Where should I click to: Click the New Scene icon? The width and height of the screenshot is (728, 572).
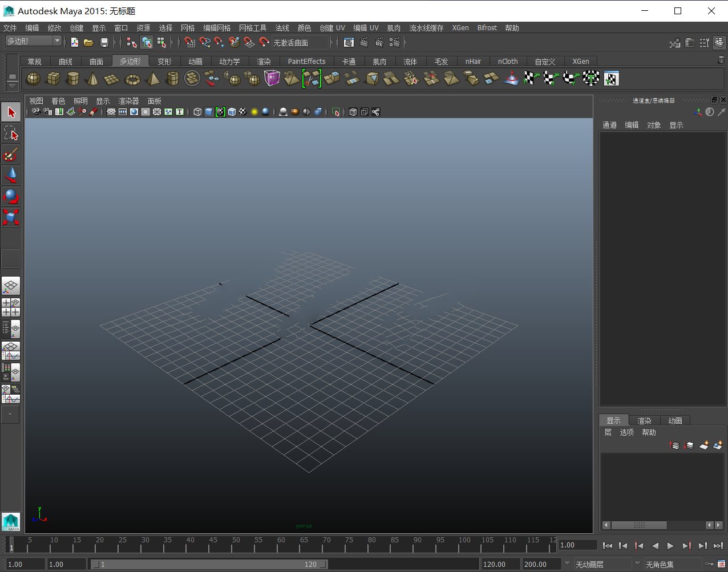74,42
